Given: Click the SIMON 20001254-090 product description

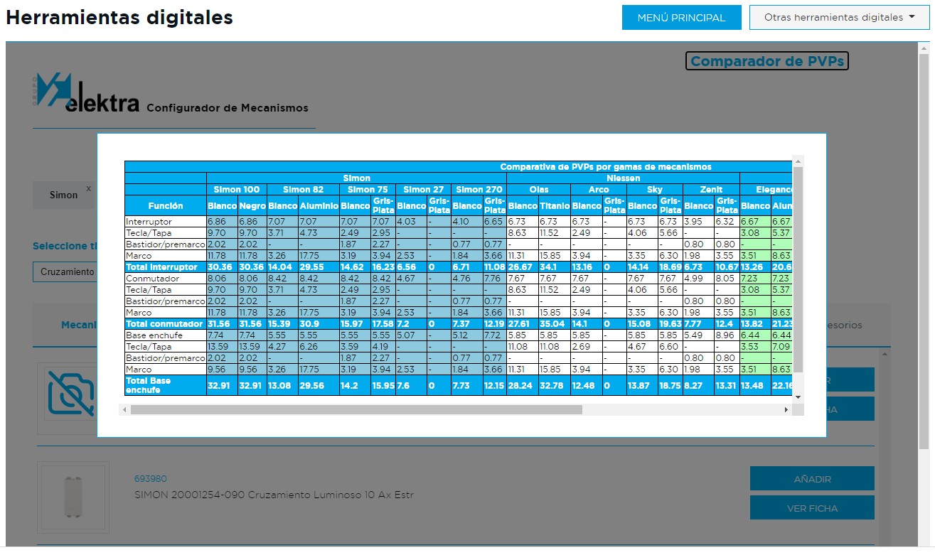Looking at the screenshot, I should coord(274,495).
